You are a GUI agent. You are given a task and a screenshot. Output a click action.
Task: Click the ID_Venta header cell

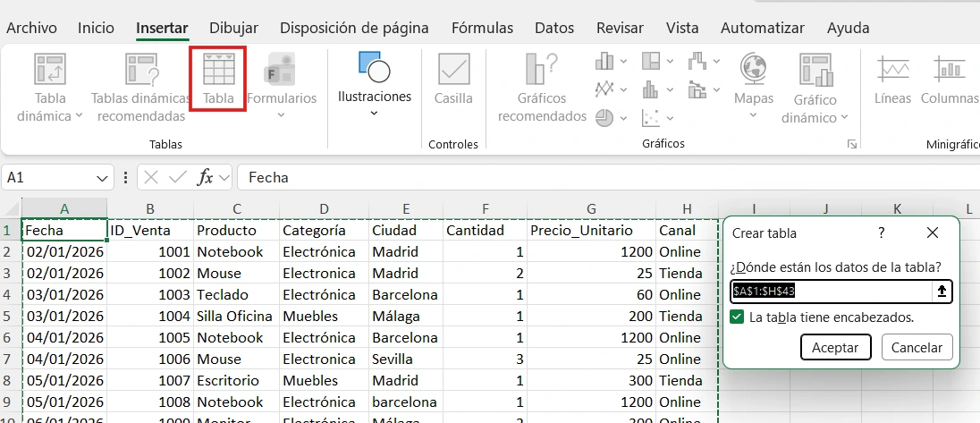pyautogui.click(x=150, y=231)
